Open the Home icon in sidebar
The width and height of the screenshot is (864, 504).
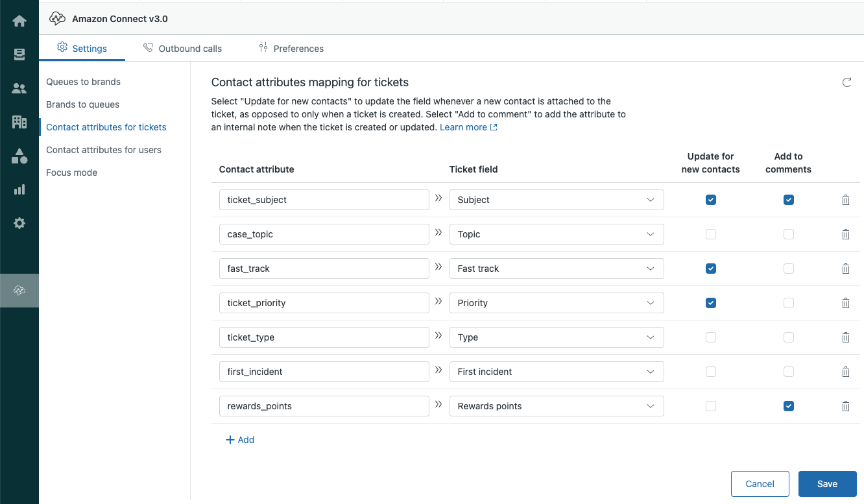[19, 21]
